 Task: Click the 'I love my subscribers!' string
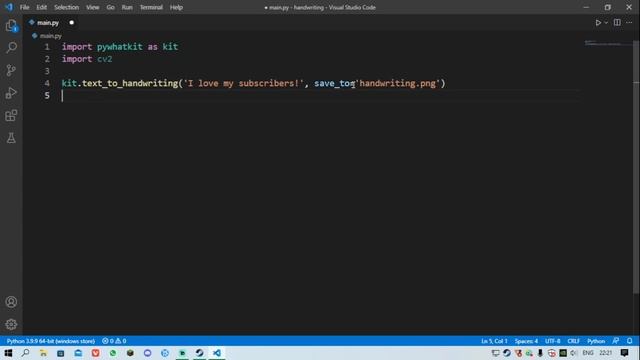pyautogui.click(x=243, y=83)
